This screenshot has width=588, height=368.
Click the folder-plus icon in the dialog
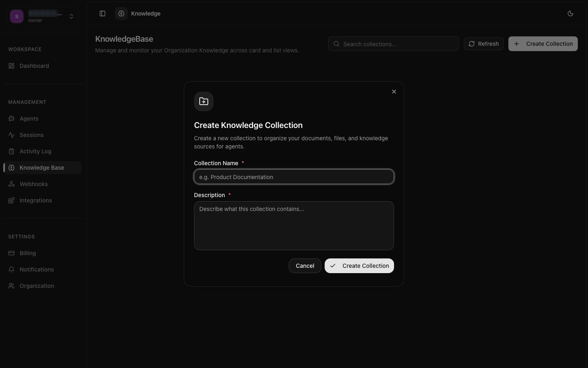coord(204,101)
